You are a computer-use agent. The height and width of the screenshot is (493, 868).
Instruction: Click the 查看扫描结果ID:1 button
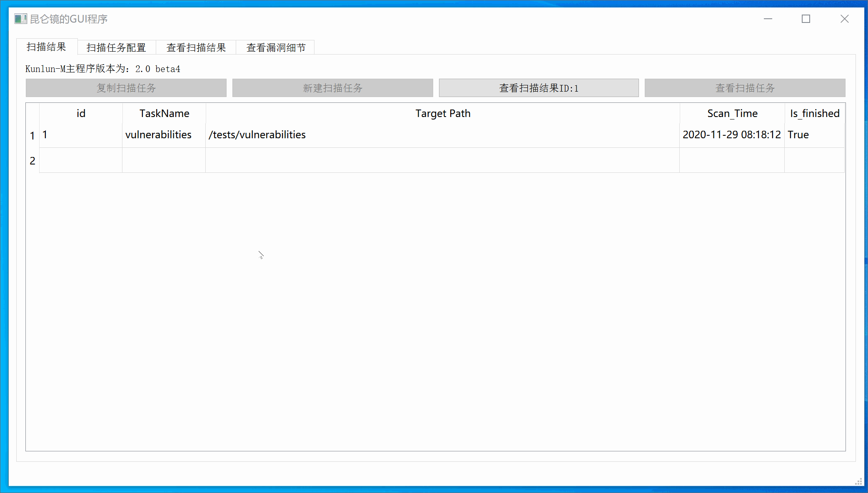tap(538, 88)
